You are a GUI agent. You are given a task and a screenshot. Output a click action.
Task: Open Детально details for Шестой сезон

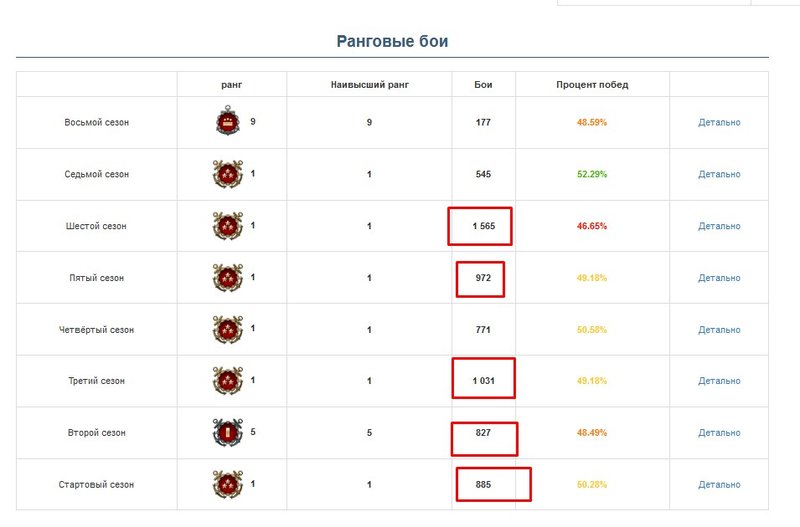pos(719,226)
